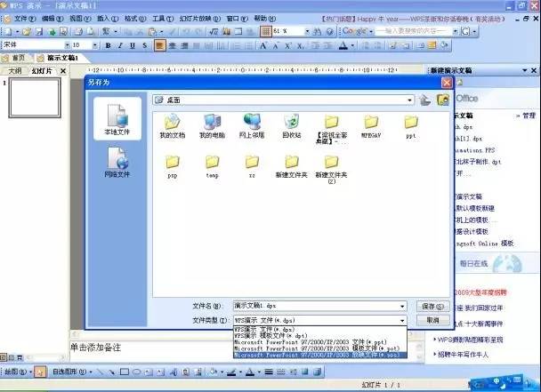Open the font color dropdown arrow
This screenshot has height=392, width=541.
point(352,45)
